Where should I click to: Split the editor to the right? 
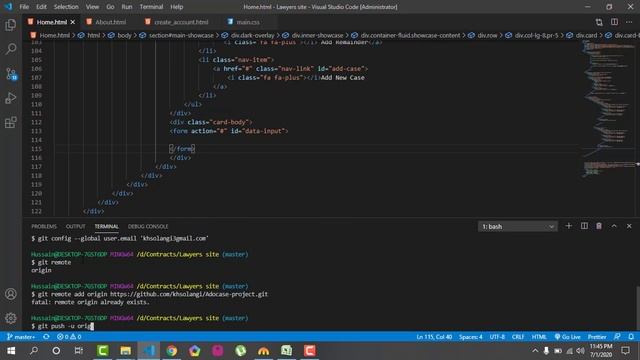pos(614,22)
